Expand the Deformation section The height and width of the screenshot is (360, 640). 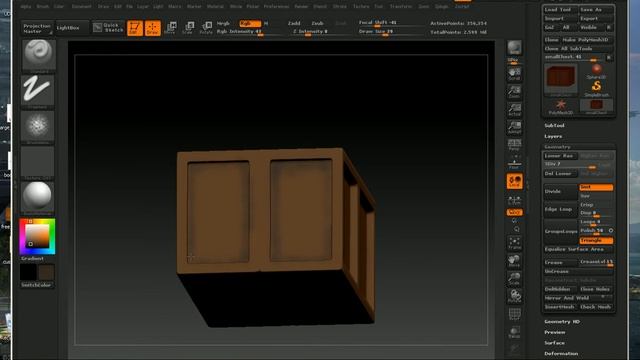(x=561, y=353)
